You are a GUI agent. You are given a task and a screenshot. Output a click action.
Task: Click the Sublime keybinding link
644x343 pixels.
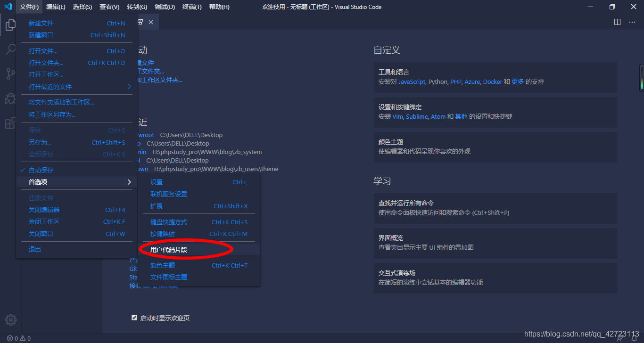pos(417,116)
